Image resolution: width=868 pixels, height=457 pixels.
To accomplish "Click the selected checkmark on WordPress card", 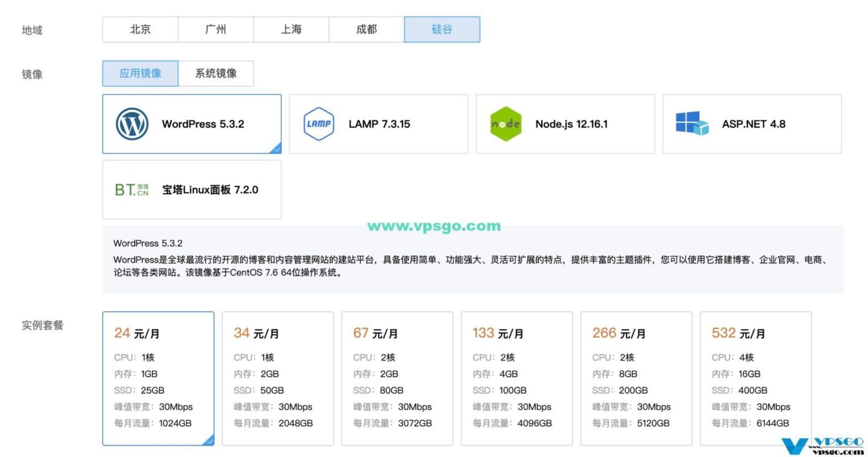I will click(x=277, y=149).
